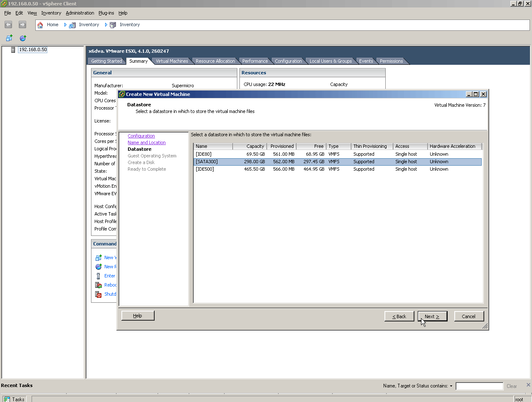The height and width of the screenshot is (402, 532).
Task: Switch to the Getting Started tab
Action: pyautogui.click(x=106, y=61)
